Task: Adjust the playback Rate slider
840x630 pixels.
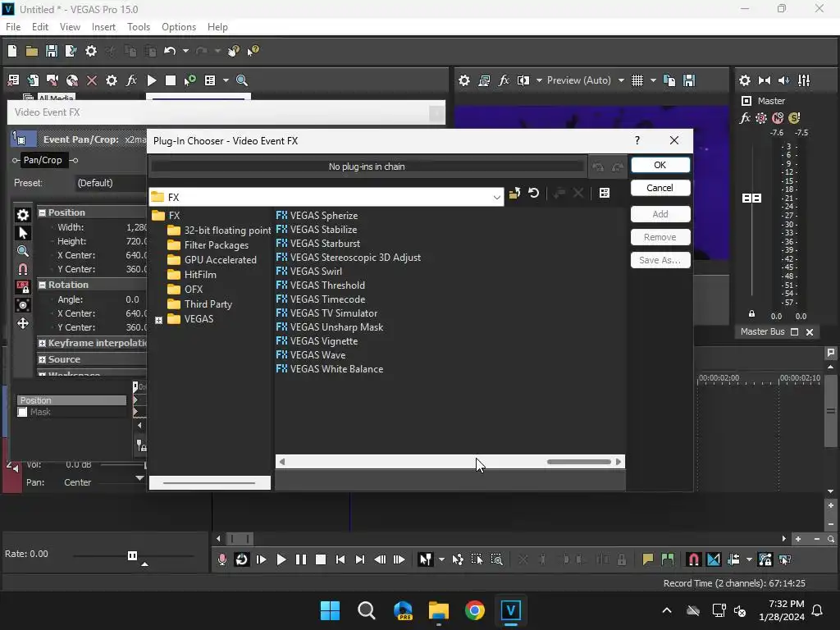Action: tap(132, 555)
